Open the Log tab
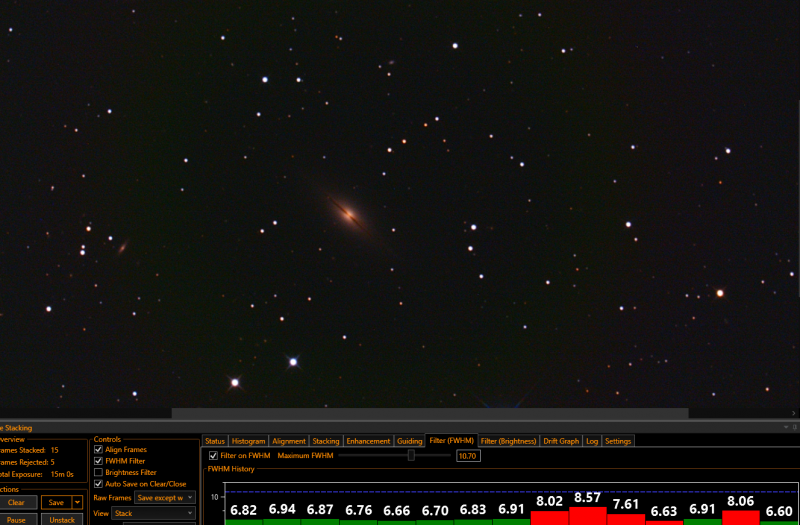This screenshot has height=525, width=800. 592,441
